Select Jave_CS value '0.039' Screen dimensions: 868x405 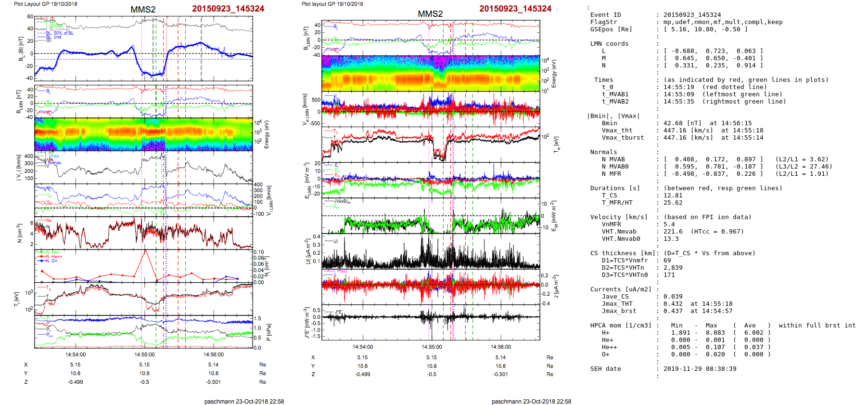[673, 297]
